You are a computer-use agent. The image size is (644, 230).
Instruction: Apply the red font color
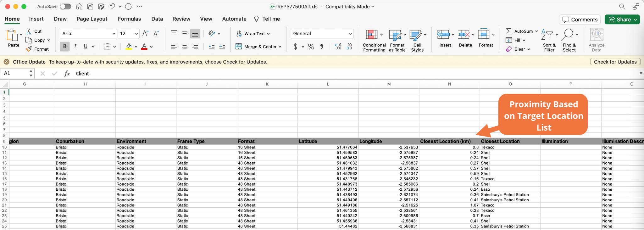[144, 47]
